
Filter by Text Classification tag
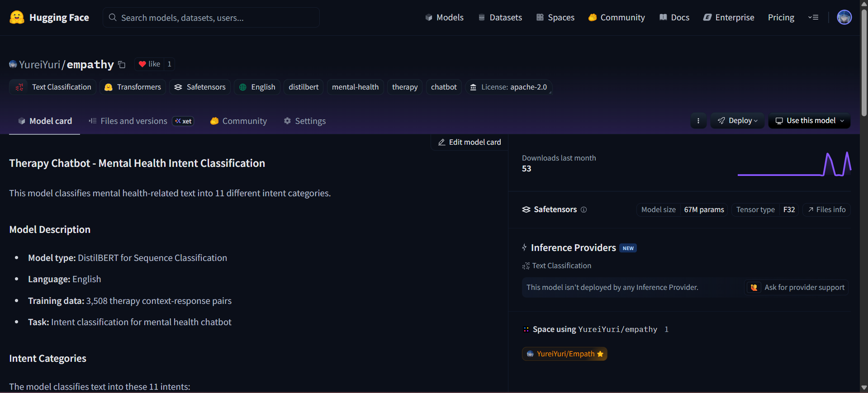(x=52, y=87)
